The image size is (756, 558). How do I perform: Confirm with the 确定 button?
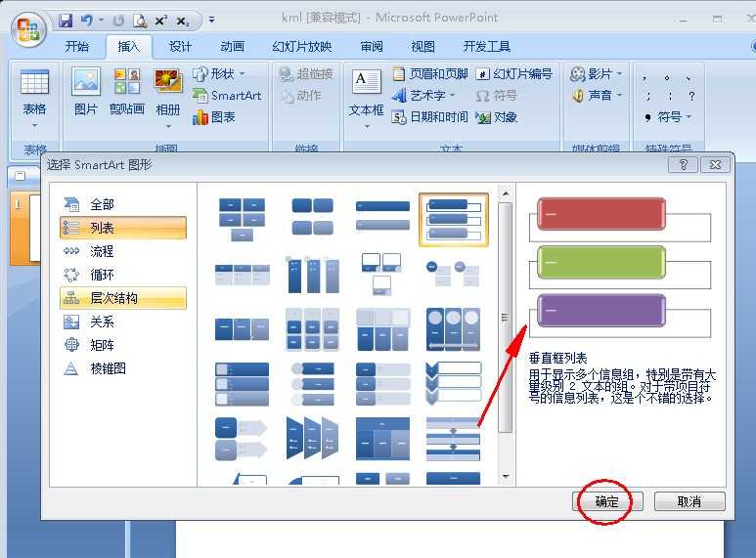click(607, 501)
